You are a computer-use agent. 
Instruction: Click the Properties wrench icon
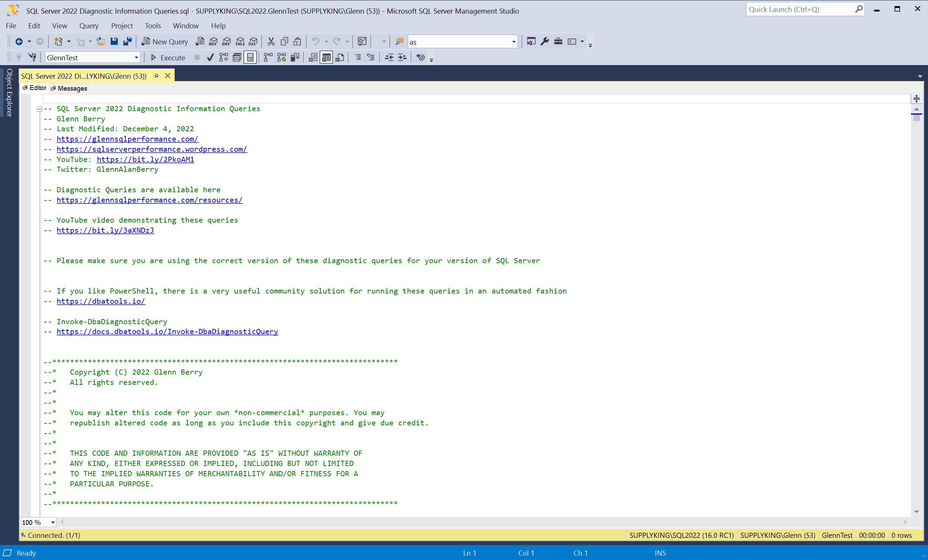tap(545, 41)
